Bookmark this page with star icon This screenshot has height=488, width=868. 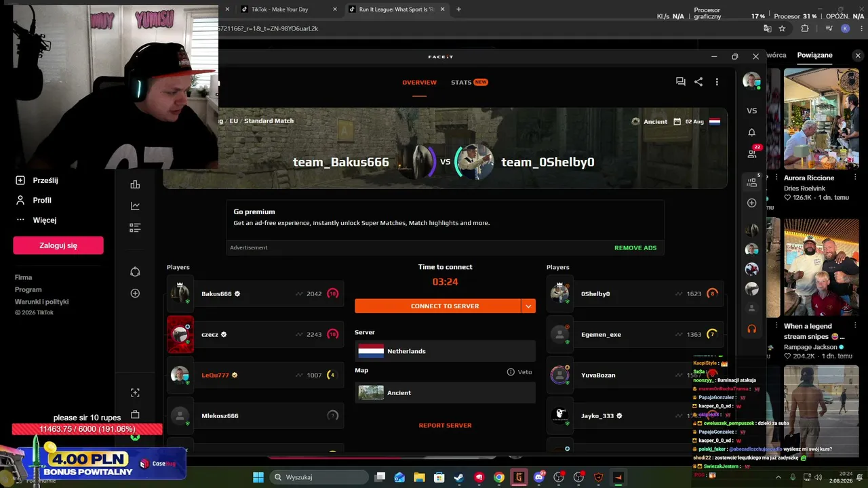pos(782,28)
